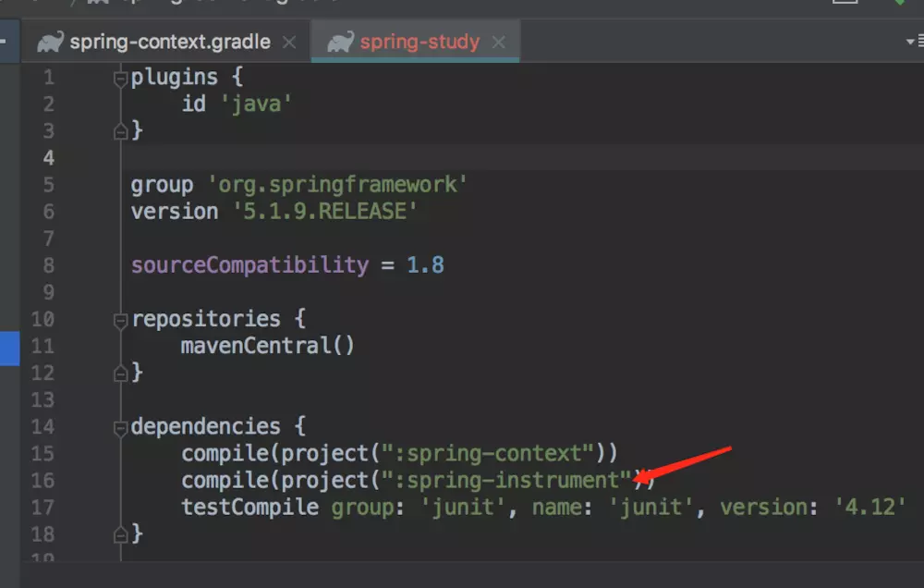Viewport: 924px width, 588px height.
Task: Collapse the plugins block fold marker
Action: click(120, 79)
